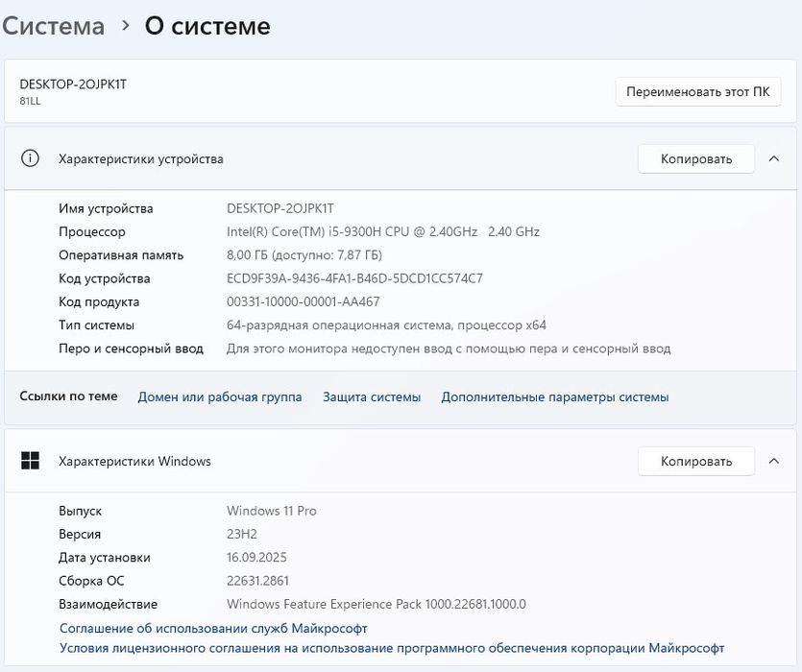Screen dimensions: 802x672
Task: Copy Windows specifications with Копировать button
Action: (x=696, y=461)
